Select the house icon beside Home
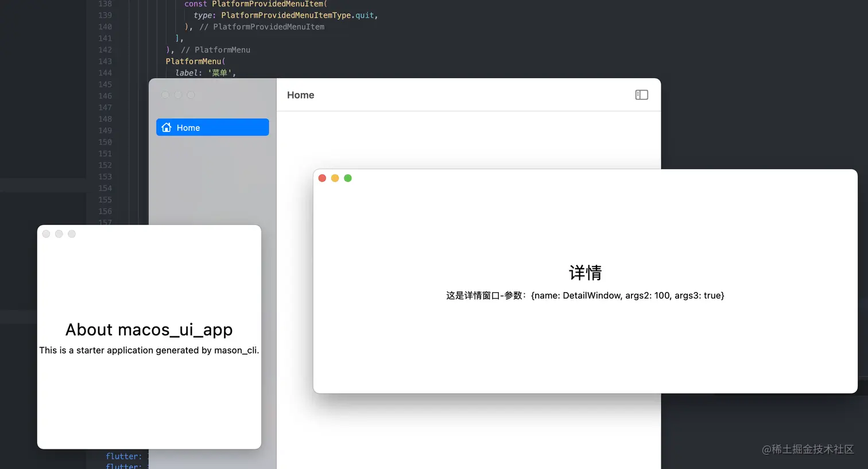The height and width of the screenshot is (469, 868). [166, 127]
